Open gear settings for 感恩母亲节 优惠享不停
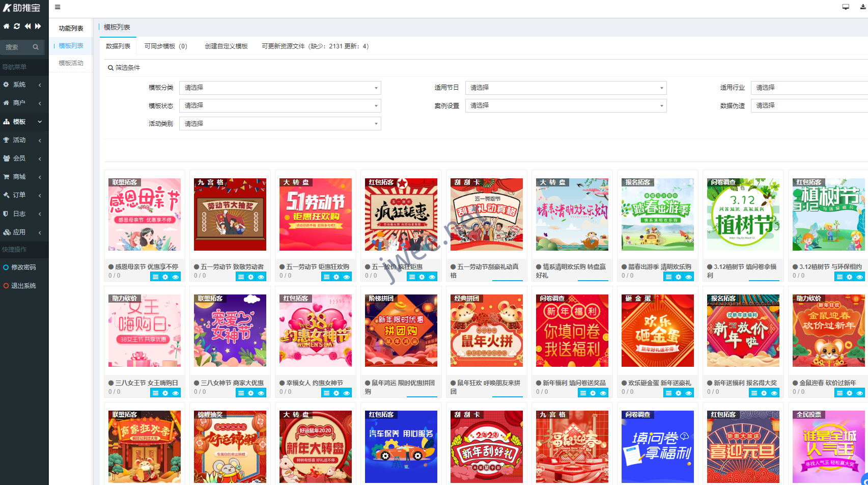The height and width of the screenshot is (485, 868). click(x=165, y=277)
